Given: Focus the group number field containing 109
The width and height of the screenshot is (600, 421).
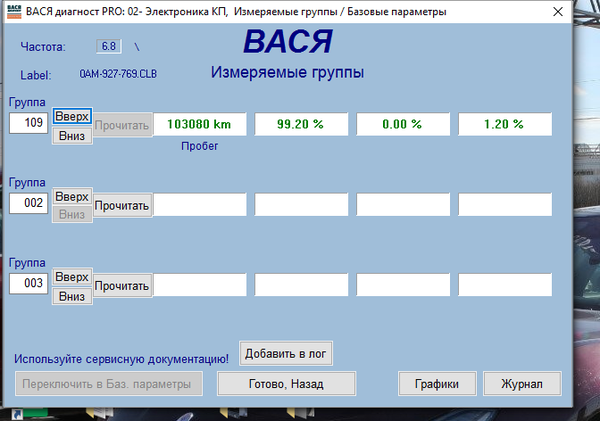Looking at the screenshot, I should [x=28, y=123].
